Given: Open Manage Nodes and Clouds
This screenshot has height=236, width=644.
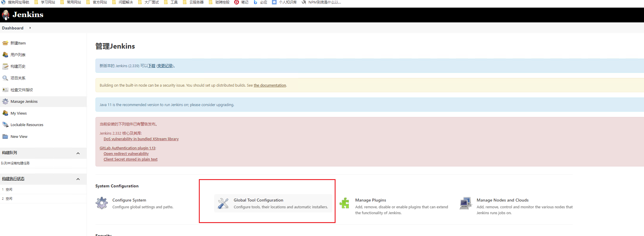Looking at the screenshot, I should [x=503, y=200].
